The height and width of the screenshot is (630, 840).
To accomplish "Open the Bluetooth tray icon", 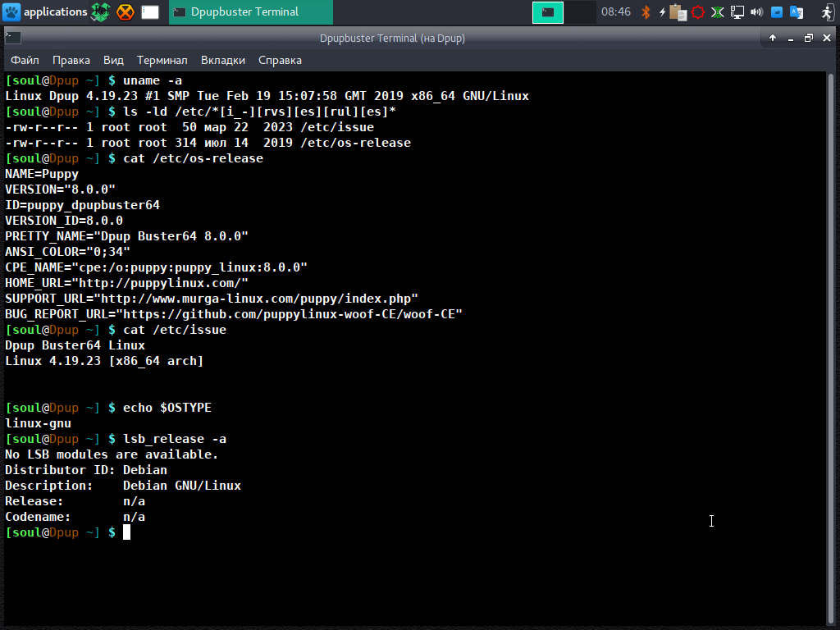I will (x=646, y=11).
